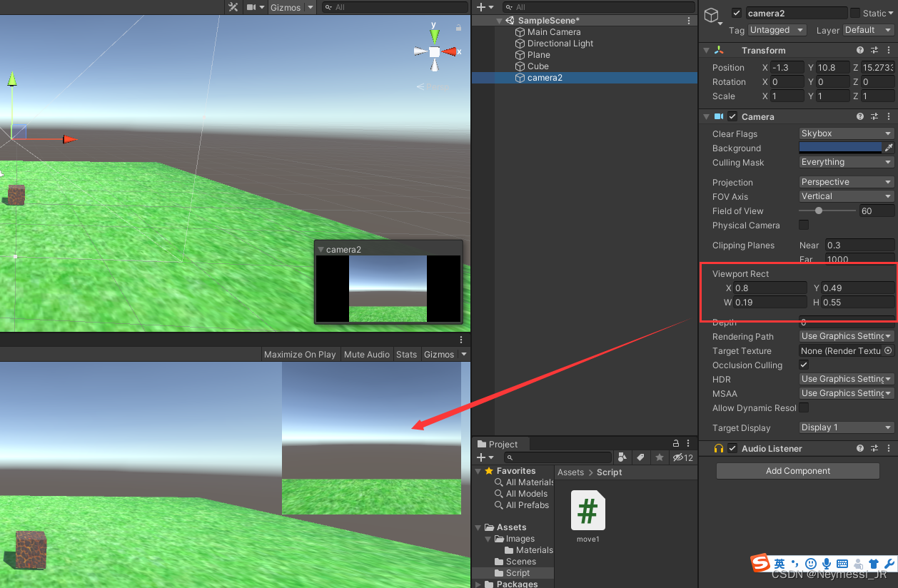Open the Scene view tools settings icon
898x588 pixels.
[x=233, y=7]
